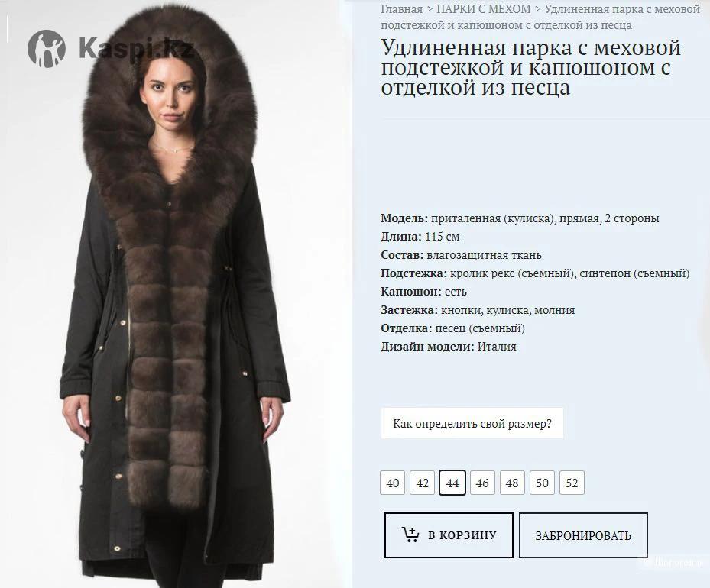Open current product breadcrumb link
710x588 pixels.
click(540, 17)
